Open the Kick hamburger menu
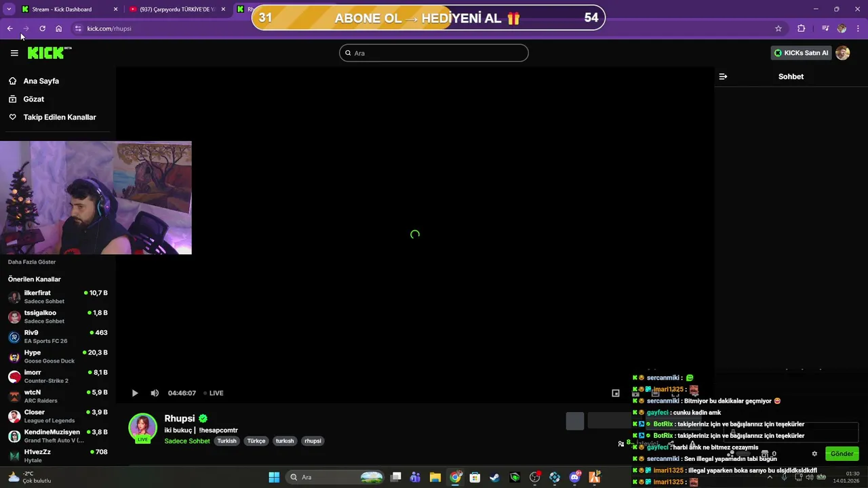 coord(14,53)
